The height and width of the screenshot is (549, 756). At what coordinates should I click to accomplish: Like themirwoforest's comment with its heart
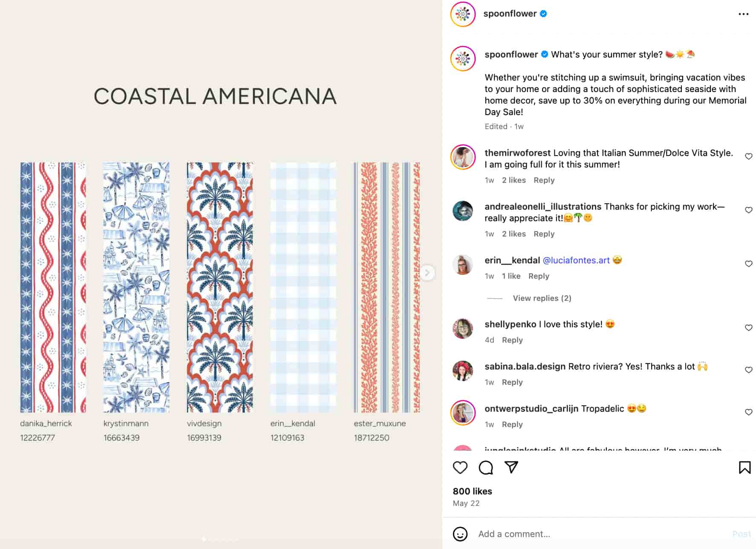749,156
